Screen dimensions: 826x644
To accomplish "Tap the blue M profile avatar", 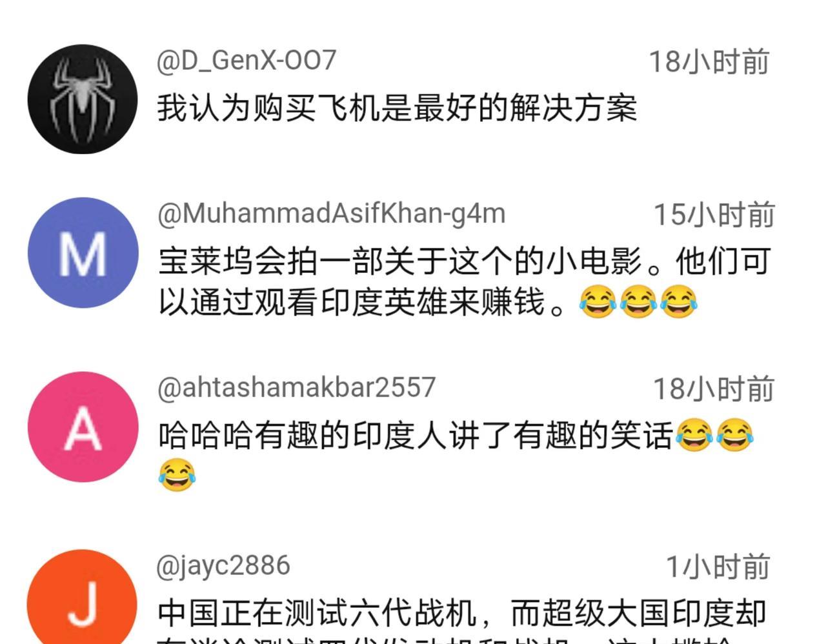I will [x=83, y=252].
